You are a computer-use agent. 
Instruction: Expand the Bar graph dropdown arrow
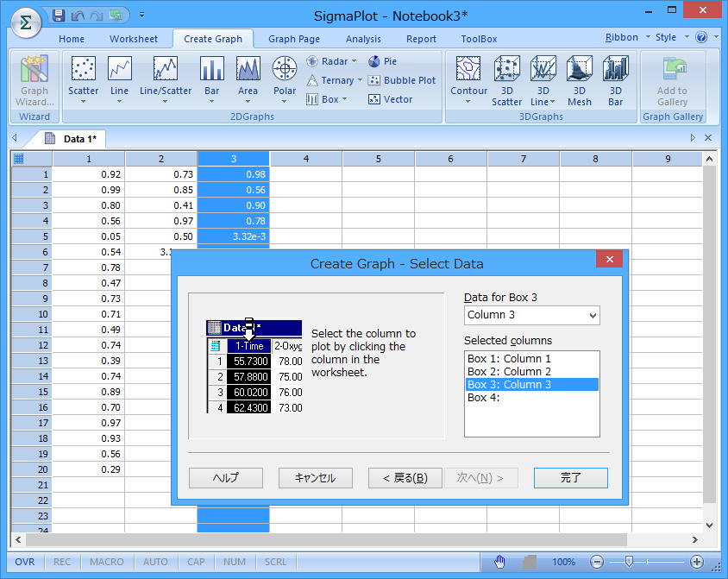[x=211, y=102]
